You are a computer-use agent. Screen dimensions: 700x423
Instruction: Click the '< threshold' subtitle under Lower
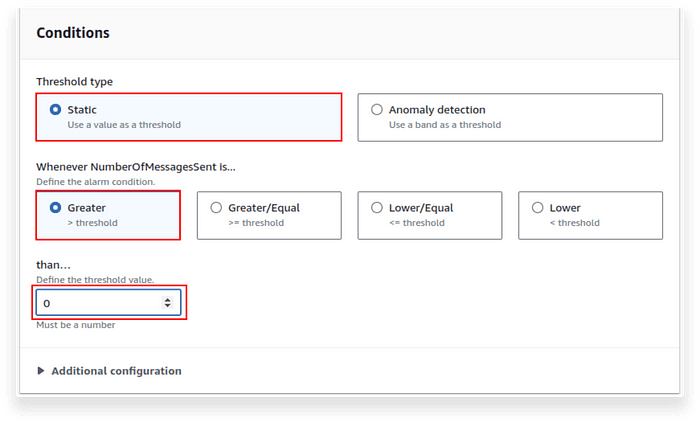point(575,223)
